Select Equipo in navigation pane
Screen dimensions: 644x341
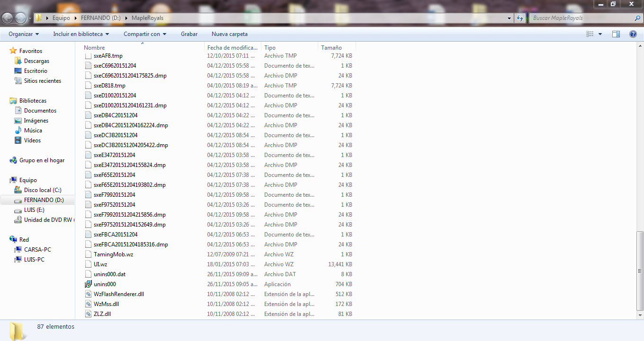click(x=28, y=180)
